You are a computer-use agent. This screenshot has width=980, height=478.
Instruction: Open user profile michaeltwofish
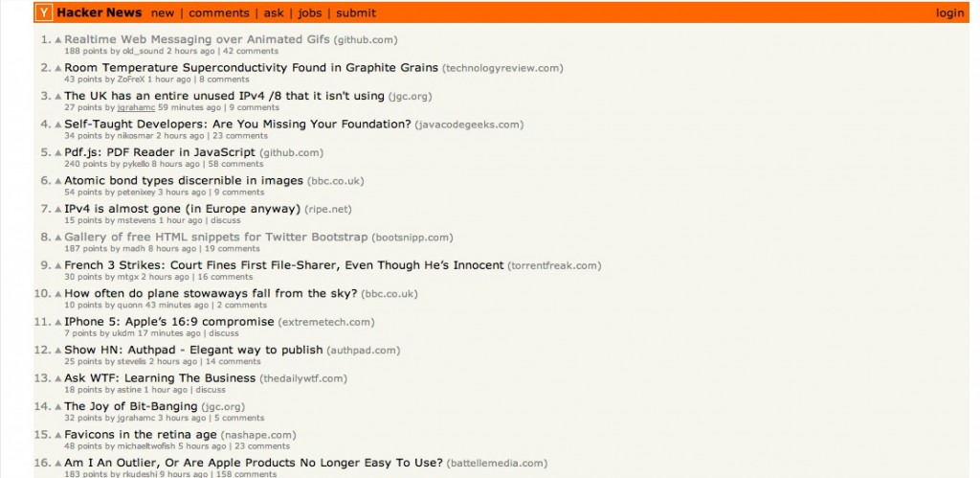tap(146, 446)
